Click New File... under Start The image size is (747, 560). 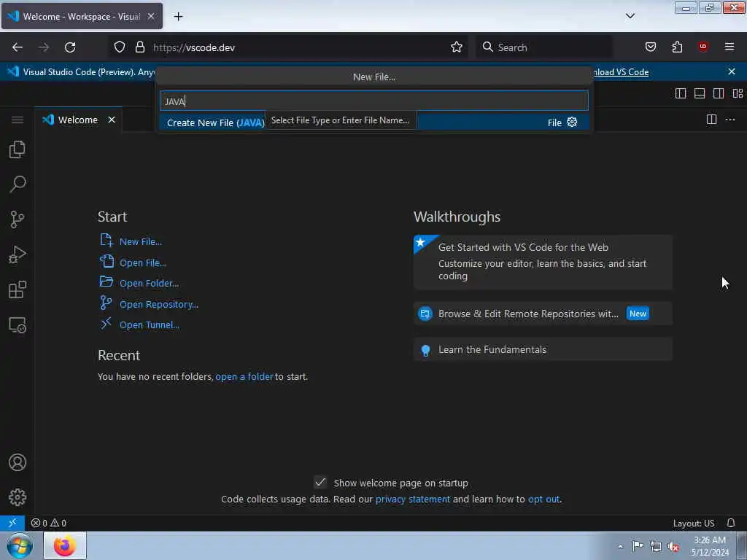[141, 241]
